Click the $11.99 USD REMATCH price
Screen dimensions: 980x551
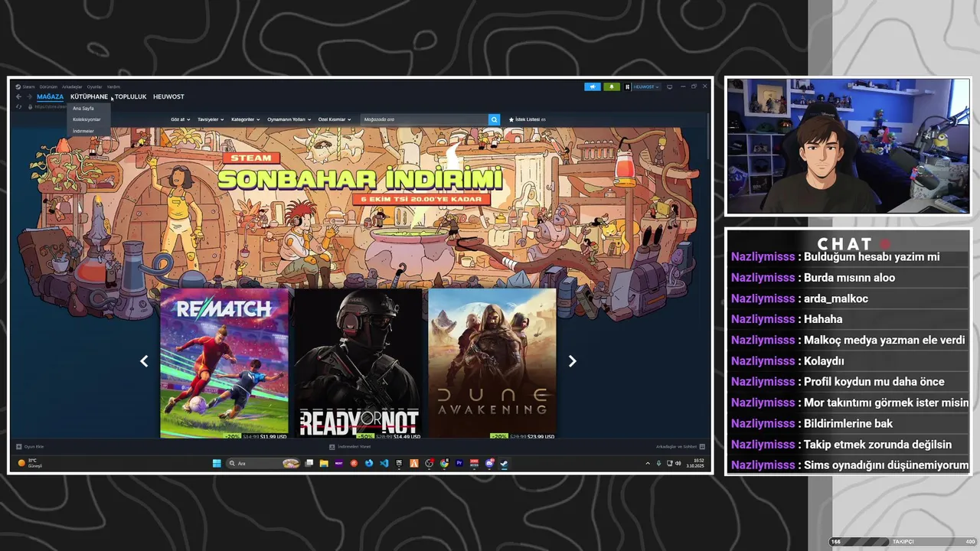(x=273, y=436)
